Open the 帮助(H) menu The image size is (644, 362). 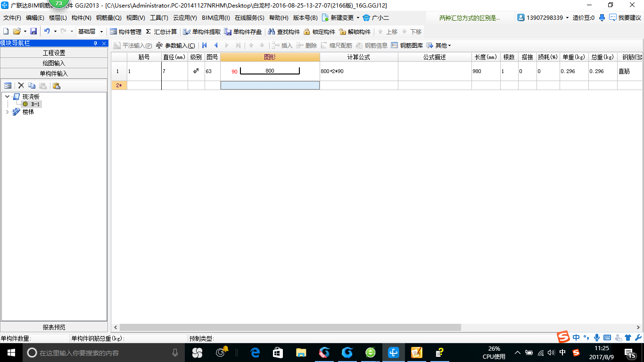(x=279, y=17)
